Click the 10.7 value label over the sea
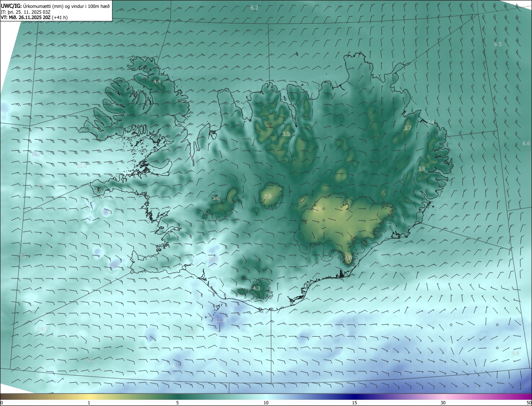 click(x=36, y=154)
